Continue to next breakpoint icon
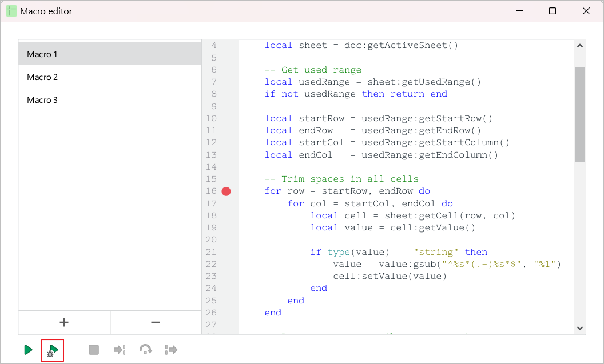 [120, 350]
